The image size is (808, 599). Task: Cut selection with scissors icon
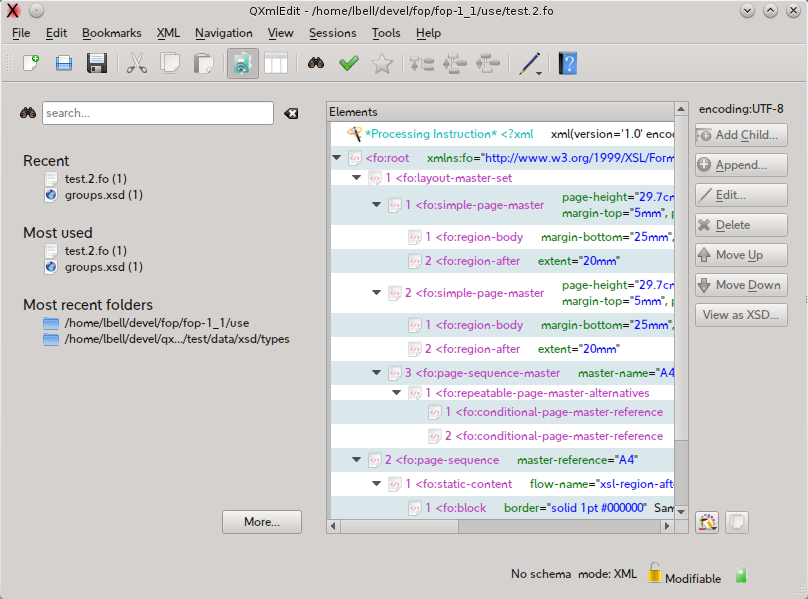point(137,63)
